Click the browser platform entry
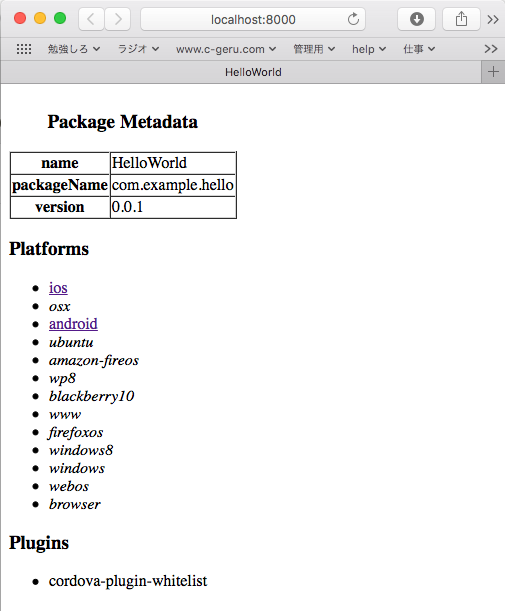 pyautogui.click(x=75, y=504)
